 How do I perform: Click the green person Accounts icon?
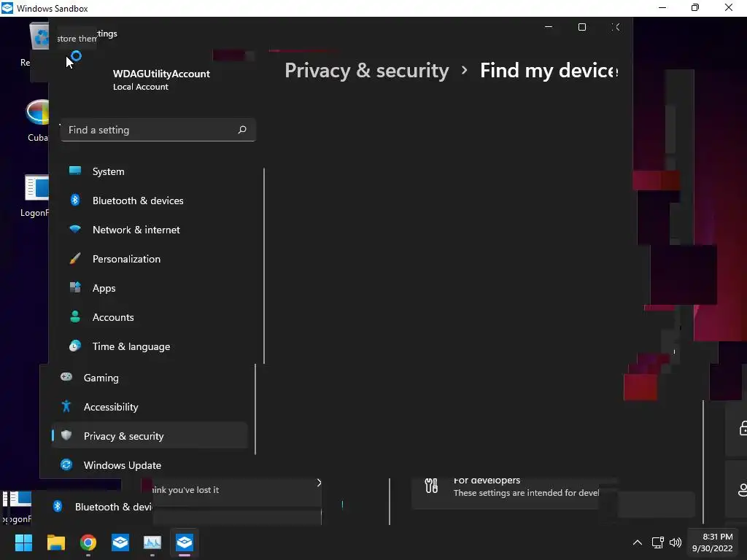click(75, 316)
